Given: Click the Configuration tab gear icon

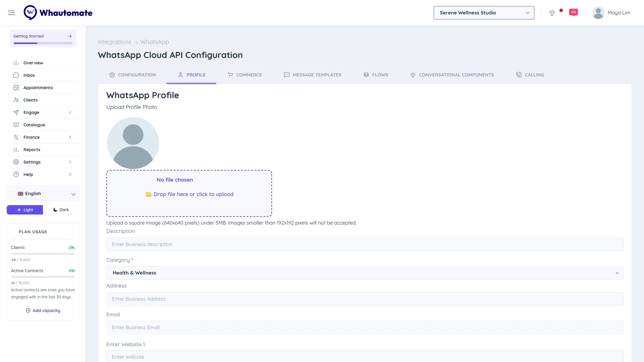Looking at the screenshot, I should [112, 75].
